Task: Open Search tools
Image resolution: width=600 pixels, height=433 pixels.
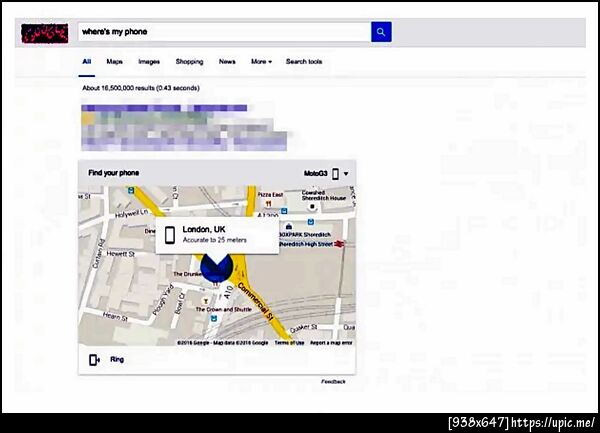Action: pyautogui.click(x=304, y=62)
